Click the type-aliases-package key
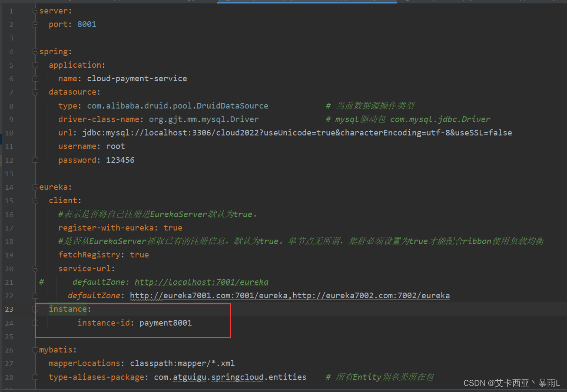Image resolution: width=567 pixels, height=392 pixels. point(96,377)
